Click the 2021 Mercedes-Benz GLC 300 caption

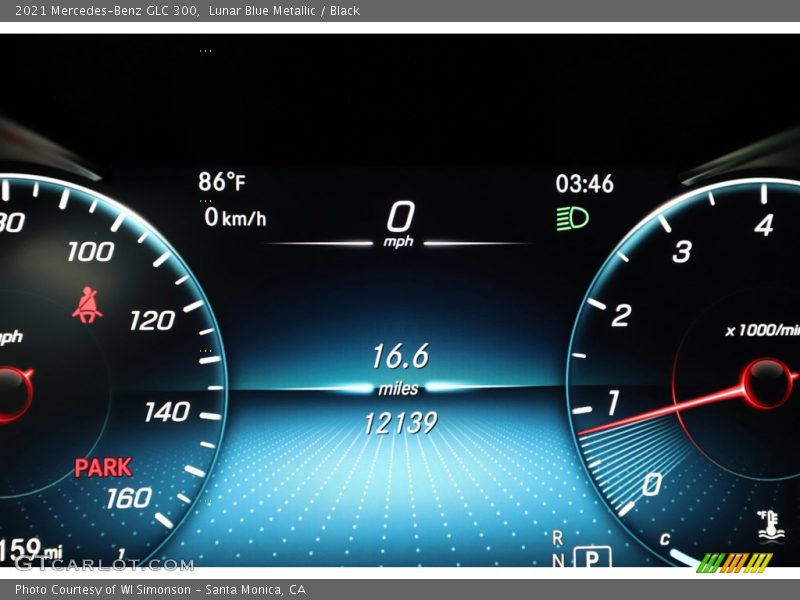(107, 11)
